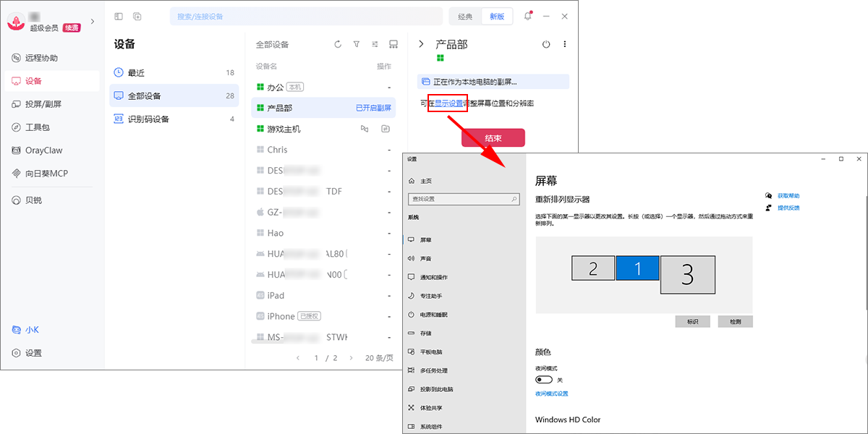Expand account chevron next to avatar
This screenshot has width=868, height=434.
[x=92, y=22]
